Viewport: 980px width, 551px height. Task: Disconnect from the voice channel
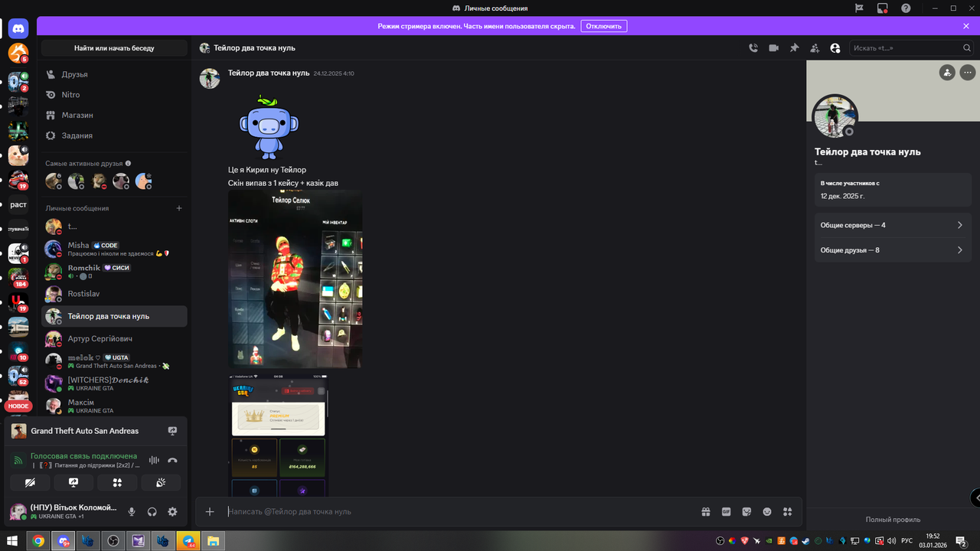[x=172, y=460]
